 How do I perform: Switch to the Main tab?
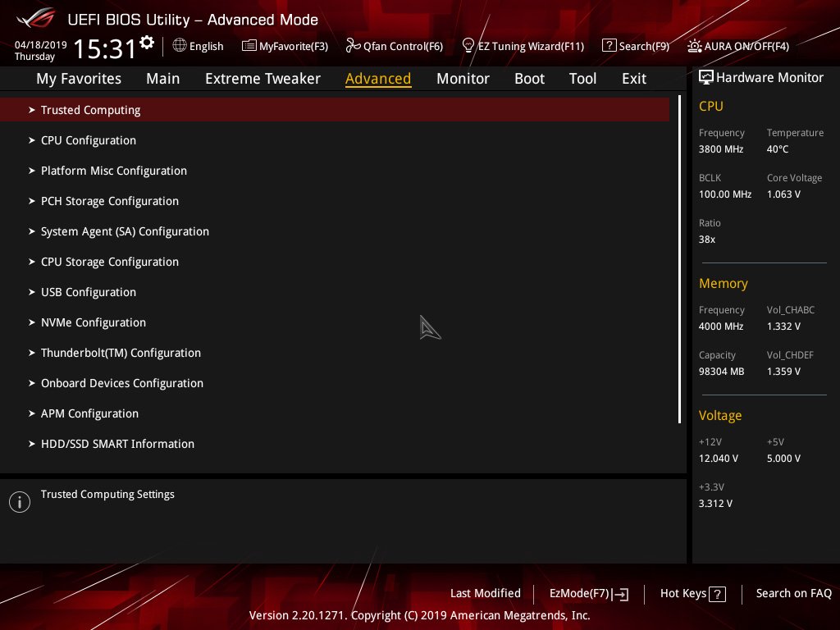pyautogui.click(x=163, y=79)
